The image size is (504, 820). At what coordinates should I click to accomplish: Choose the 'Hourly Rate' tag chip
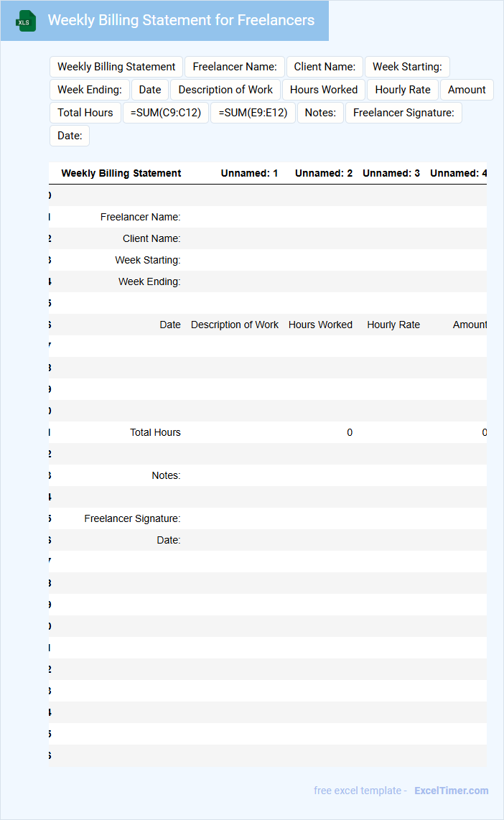(403, 90)
